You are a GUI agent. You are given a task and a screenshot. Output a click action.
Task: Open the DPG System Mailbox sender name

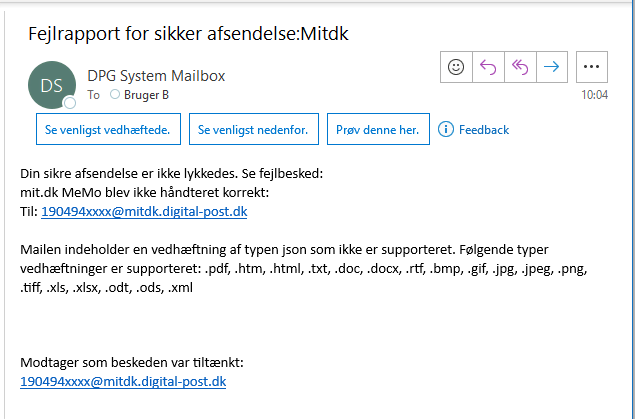point(157,74)
